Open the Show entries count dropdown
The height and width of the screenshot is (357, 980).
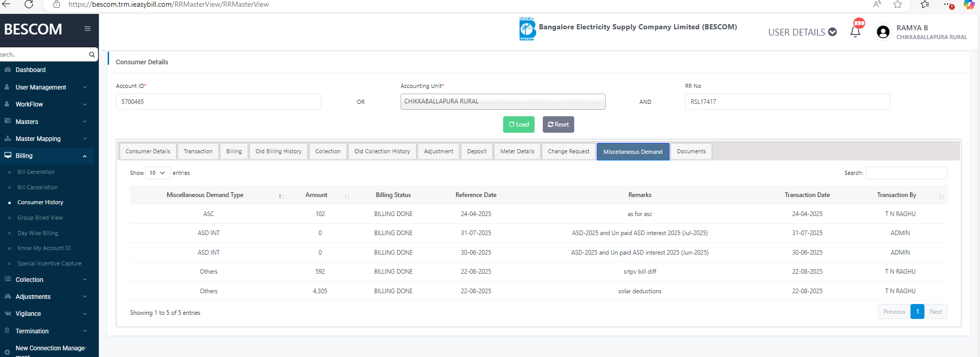tap(157, 173)
